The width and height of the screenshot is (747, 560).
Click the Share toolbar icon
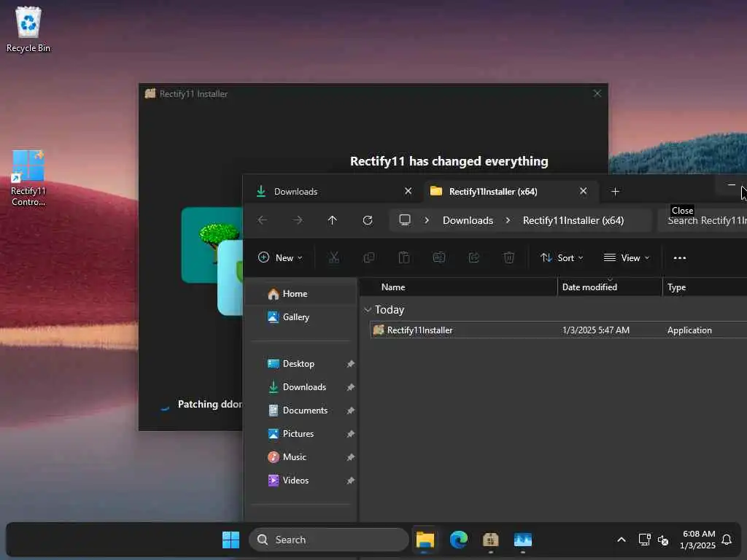click(474, 257)
